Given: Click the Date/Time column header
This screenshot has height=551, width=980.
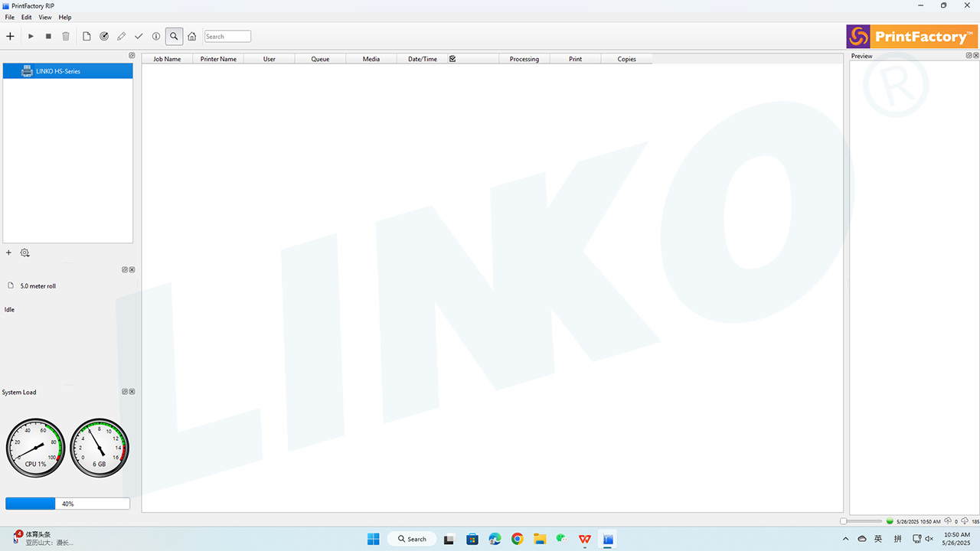Looking at the screenshot, I should [x=423, y=59].
